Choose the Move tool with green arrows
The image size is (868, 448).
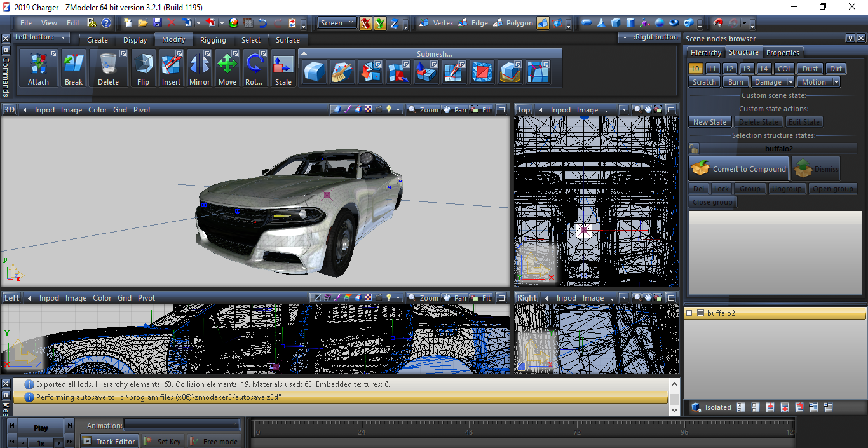[227, 69]
